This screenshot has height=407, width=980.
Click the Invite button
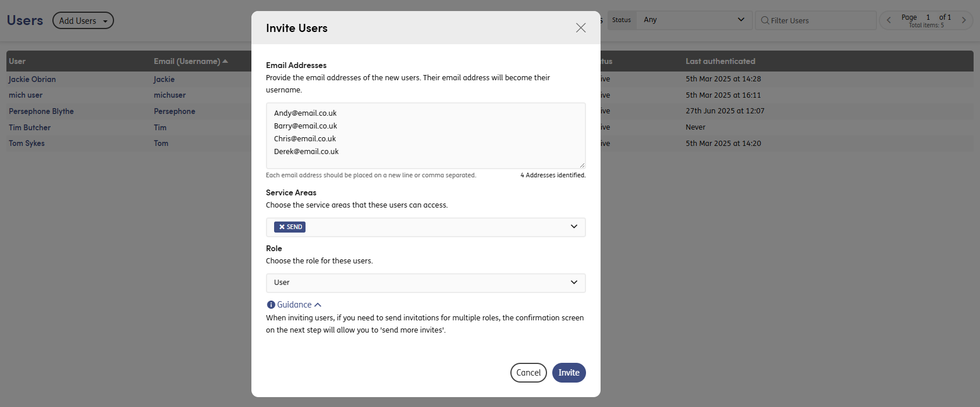569,373
